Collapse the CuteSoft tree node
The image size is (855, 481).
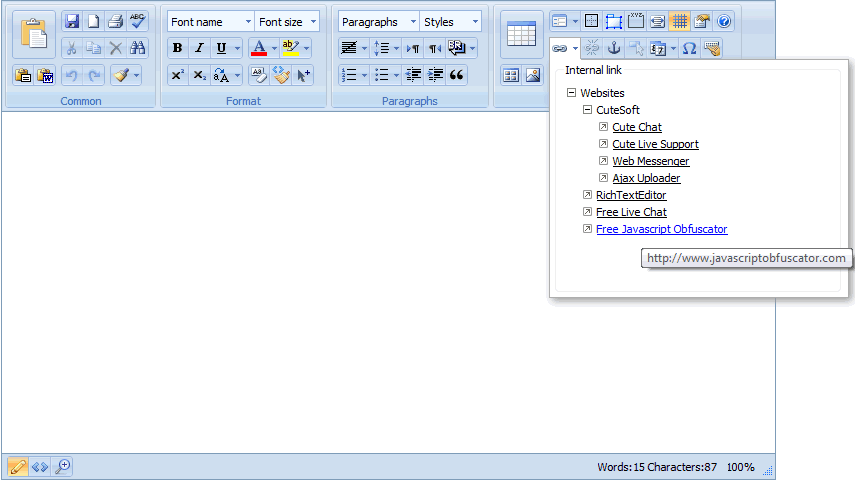[x=587, y=110]
